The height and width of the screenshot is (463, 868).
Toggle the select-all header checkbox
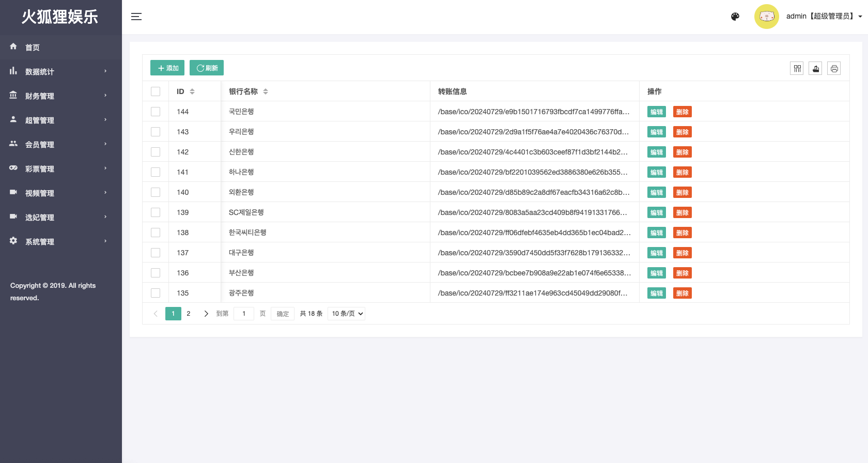(x=156, y=91)
